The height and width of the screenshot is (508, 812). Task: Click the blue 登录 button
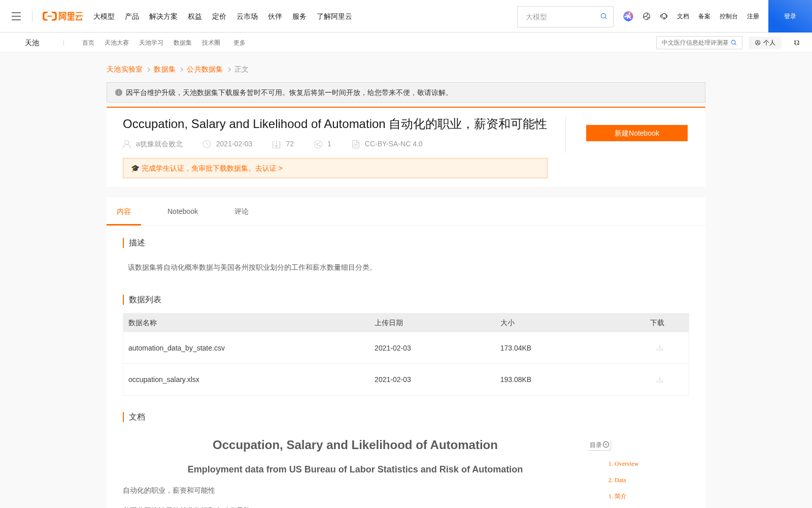point(790,16)
